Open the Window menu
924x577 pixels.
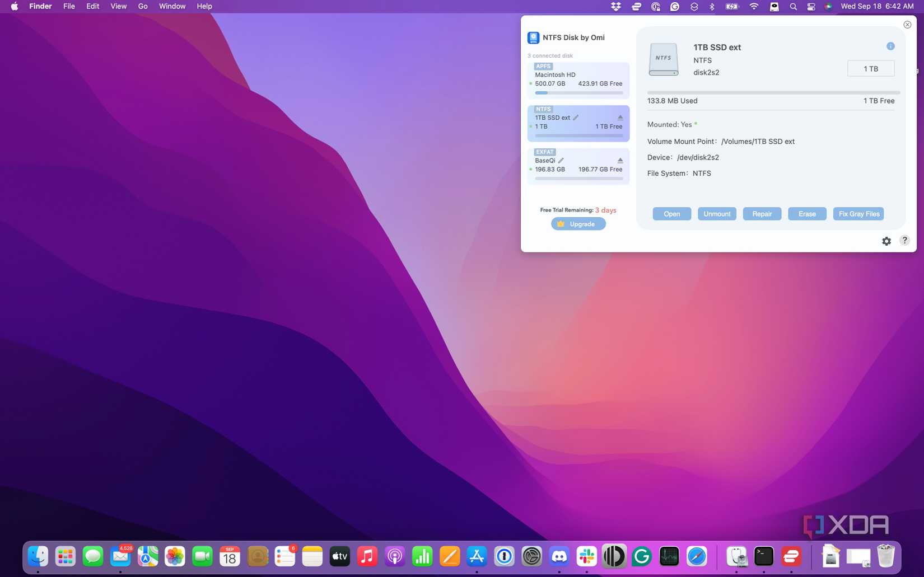[x=172, y=6]
